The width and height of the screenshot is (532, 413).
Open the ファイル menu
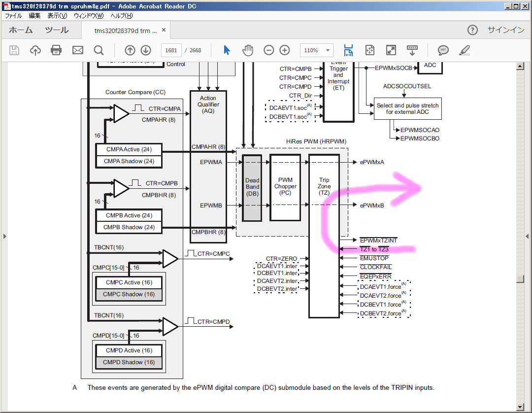(13, 15)
